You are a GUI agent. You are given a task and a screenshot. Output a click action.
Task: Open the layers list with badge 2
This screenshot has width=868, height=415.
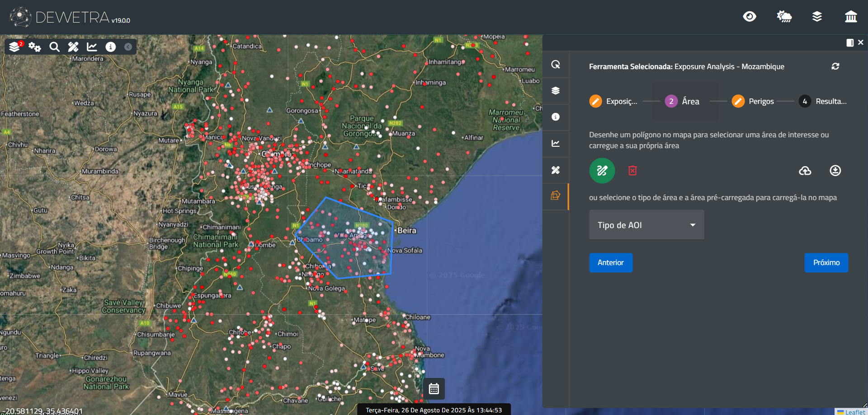(15, 47)
